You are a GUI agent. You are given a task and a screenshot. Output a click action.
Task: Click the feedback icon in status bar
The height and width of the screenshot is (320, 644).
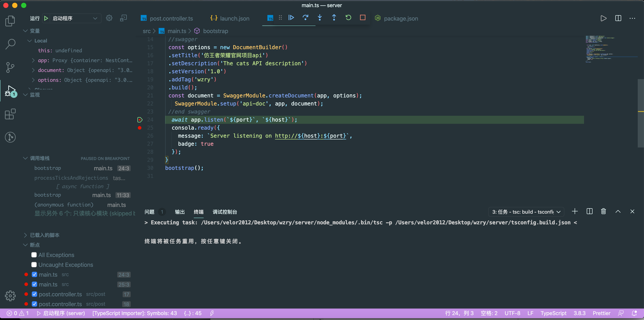621,313
